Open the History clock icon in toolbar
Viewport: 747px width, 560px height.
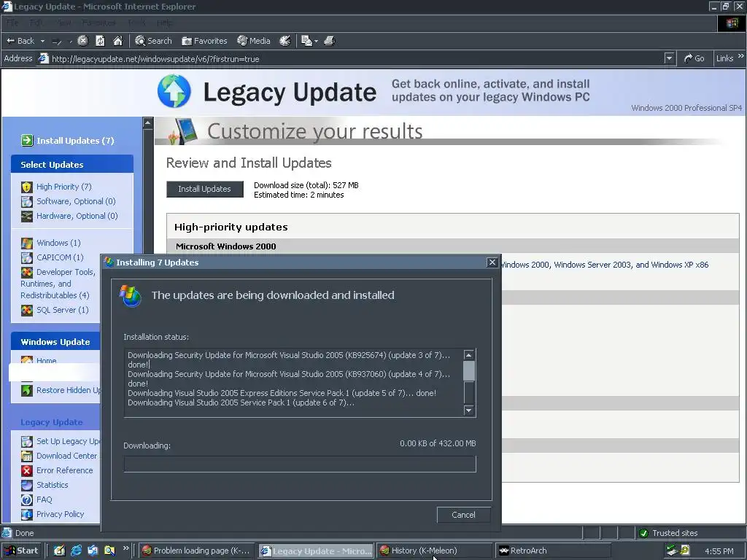(285, 41)
